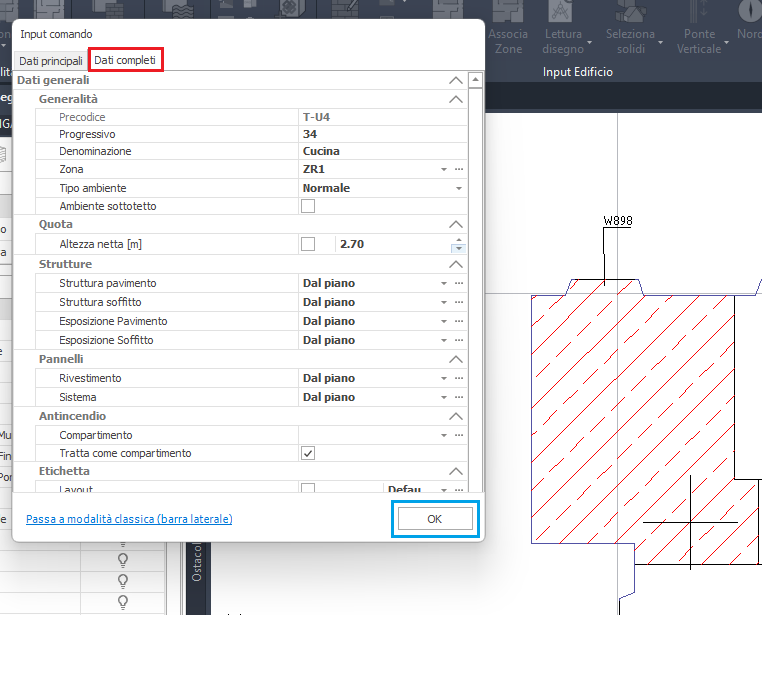Collapse the Quota section
Image resolution: width=763 pixels, height=689 pixels.
point(456,225)
